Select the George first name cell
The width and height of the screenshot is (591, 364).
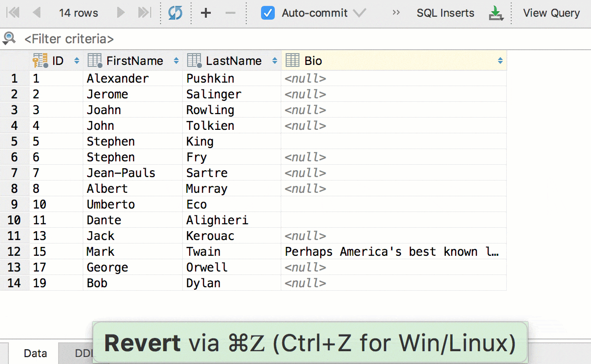click(x=133, y=268)
